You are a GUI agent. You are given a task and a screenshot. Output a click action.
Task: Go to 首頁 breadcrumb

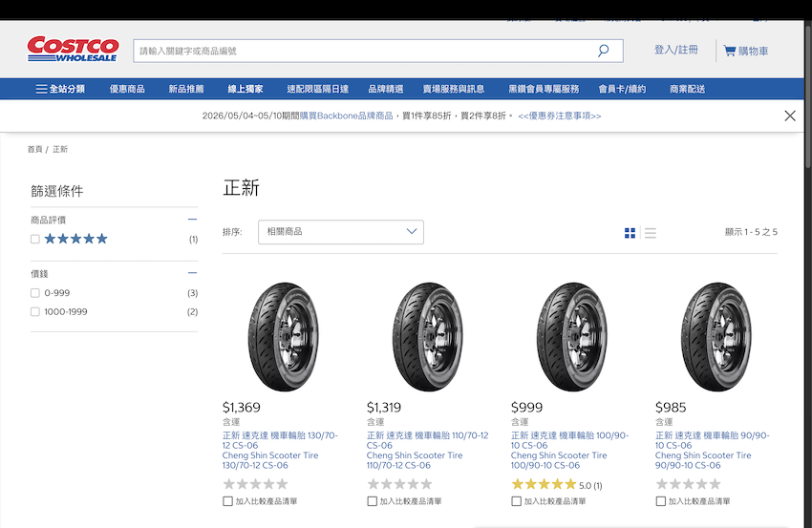click(34, 149)
